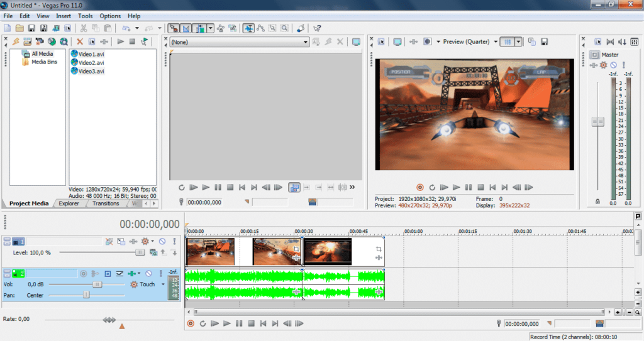Image resolution: width=644 pixels, height=341 pixels.
Task: Open the Tools menu
Action: (85, 16)
